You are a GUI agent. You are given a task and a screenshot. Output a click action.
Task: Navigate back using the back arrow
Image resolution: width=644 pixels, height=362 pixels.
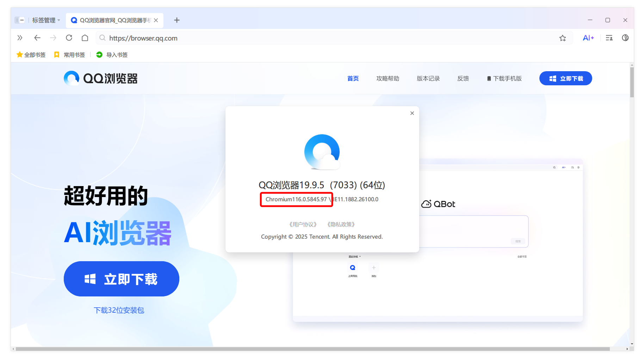[37, 38]
